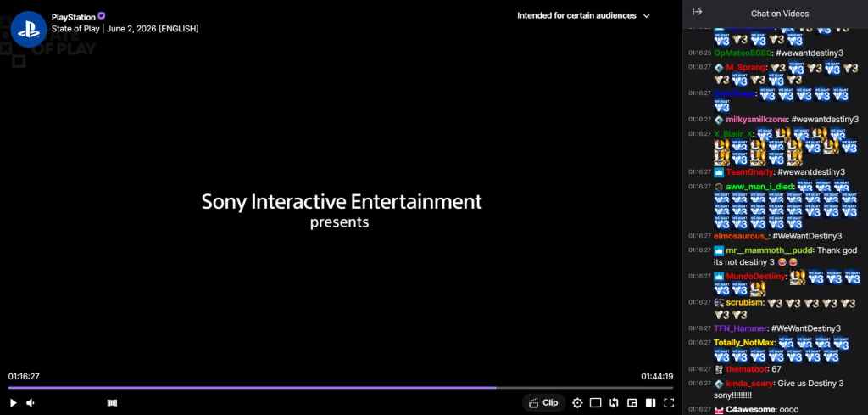
Task: Click the current time 01:16:27 above the seek bar
Action: [24, 376]
